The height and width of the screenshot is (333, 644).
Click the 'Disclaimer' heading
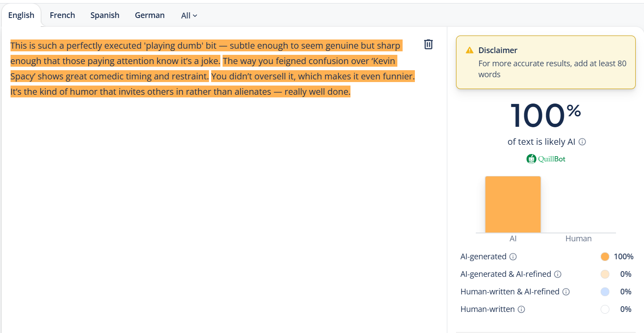(498, 50)
